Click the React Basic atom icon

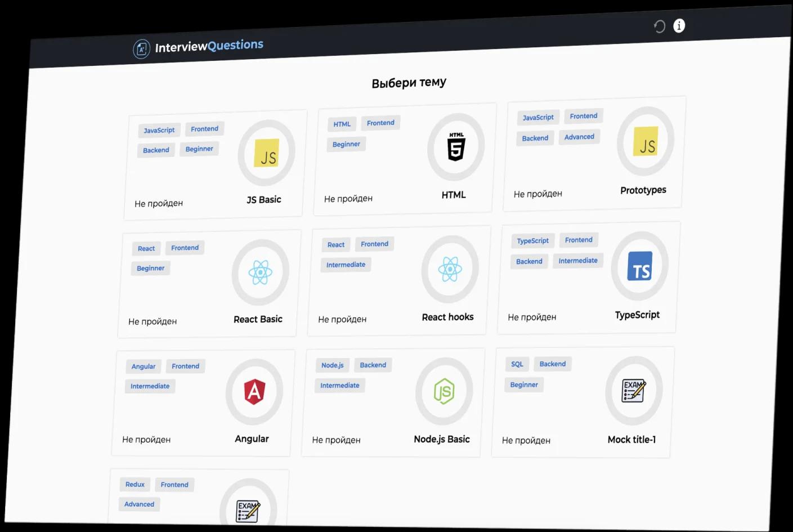click(260, 272)
